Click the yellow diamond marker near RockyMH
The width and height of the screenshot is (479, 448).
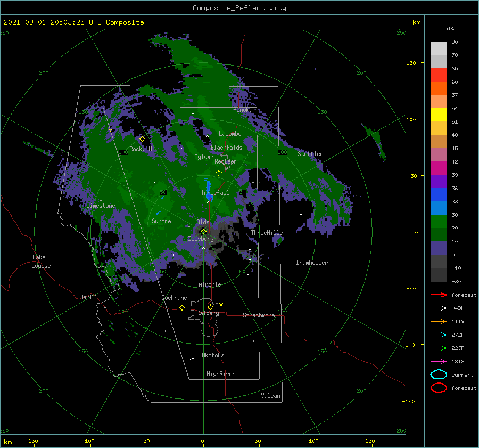coord(142,139)
